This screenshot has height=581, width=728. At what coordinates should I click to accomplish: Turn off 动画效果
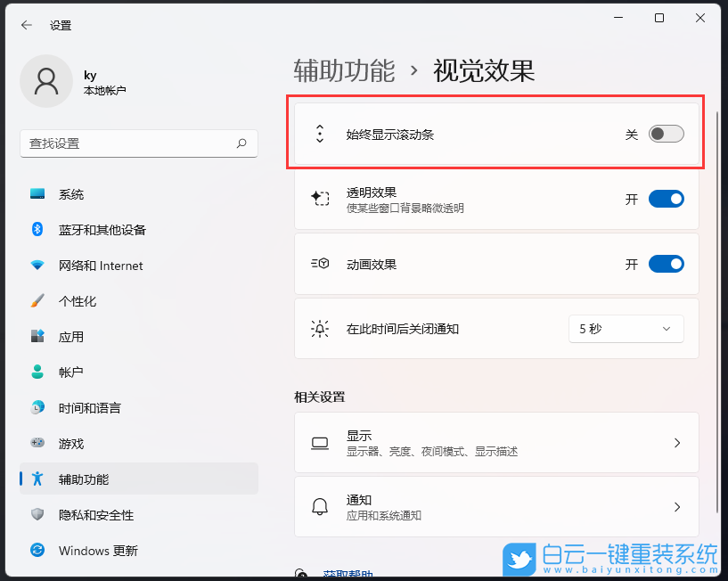(x=667, y=264)
